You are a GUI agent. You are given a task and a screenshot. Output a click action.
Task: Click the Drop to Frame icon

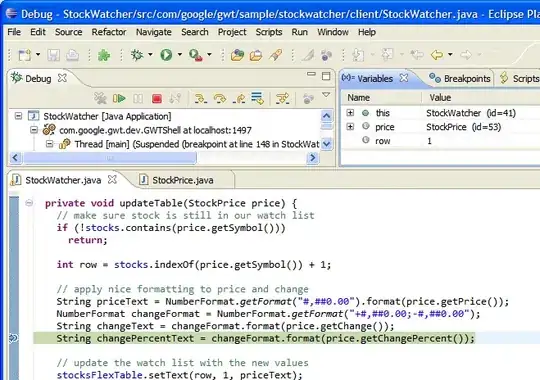click(x=257, y=98)
